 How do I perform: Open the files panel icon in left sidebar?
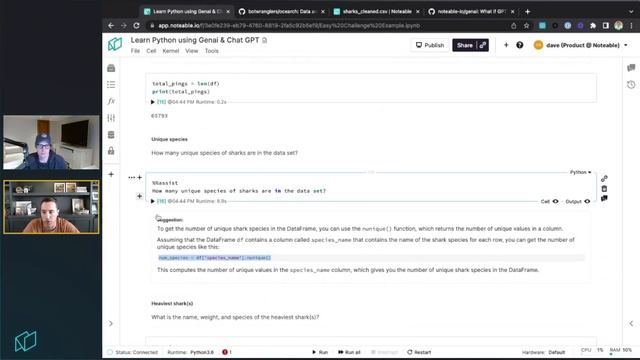[111, 68]
